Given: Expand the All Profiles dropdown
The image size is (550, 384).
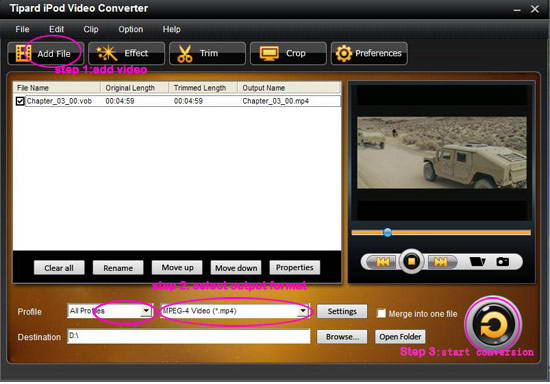Looking at the screenshot, I should pos(146,311).
